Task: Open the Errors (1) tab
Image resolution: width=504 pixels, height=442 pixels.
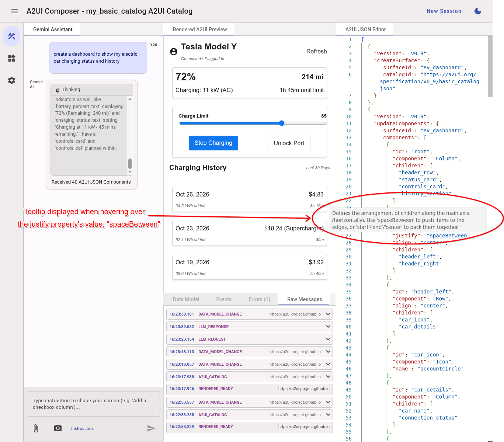Action: pos(259,299)
